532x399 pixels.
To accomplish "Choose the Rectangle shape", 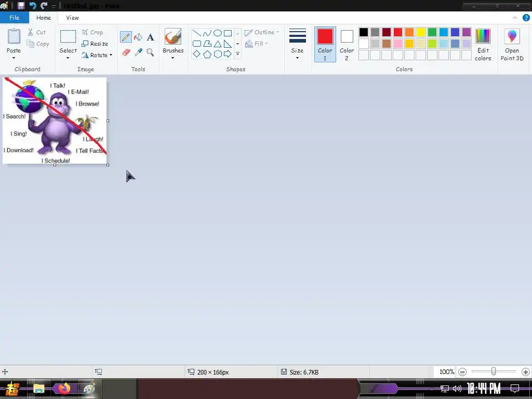I will click(228, 33).
